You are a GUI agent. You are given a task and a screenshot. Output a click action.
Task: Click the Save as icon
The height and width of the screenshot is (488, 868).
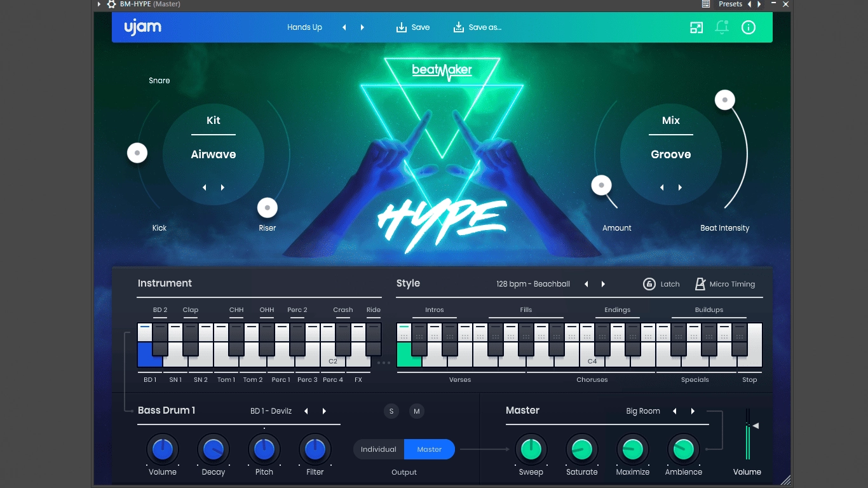pos(458,27)
